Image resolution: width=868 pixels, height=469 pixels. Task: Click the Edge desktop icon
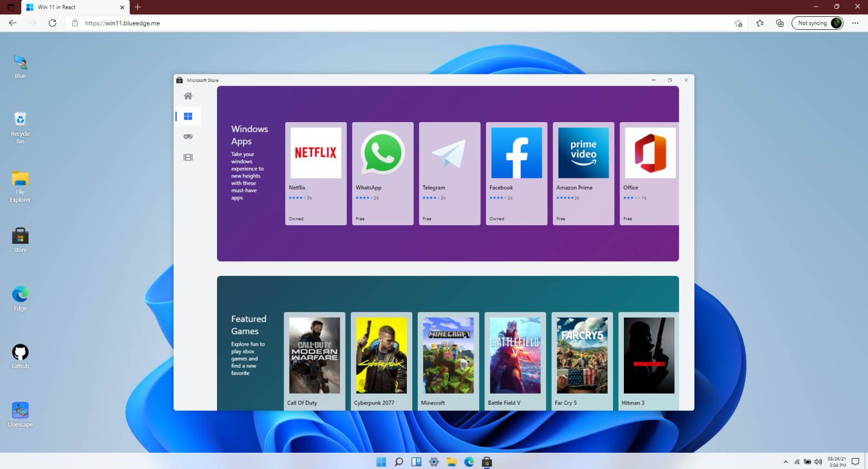[x=20, y=298]
